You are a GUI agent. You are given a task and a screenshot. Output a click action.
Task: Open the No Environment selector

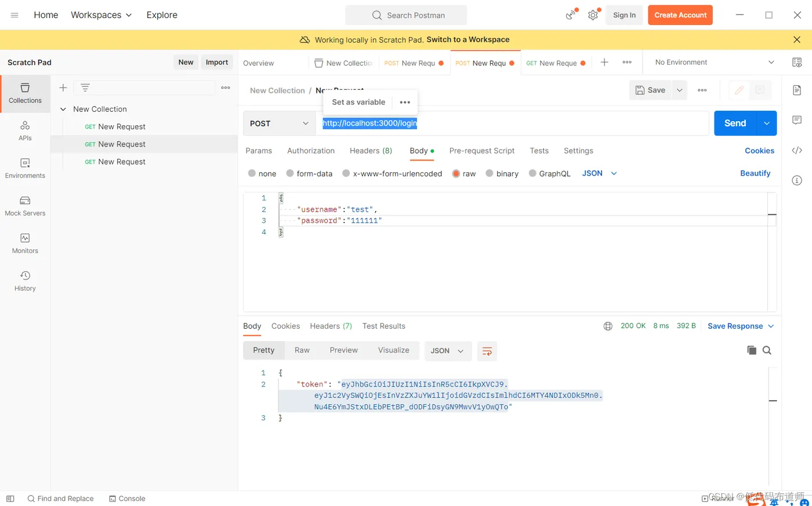click(715, 63)
